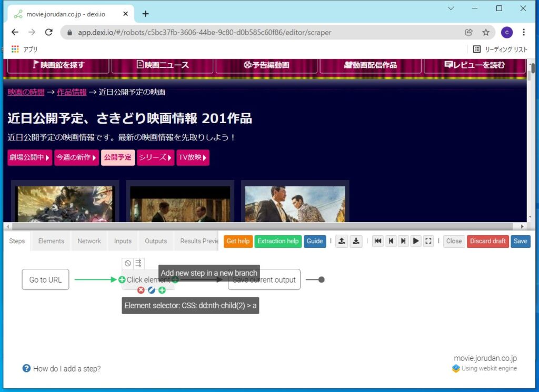The image size is (539, 392).
Task: Switch to the Inputs tab
Action: [123, 241]
